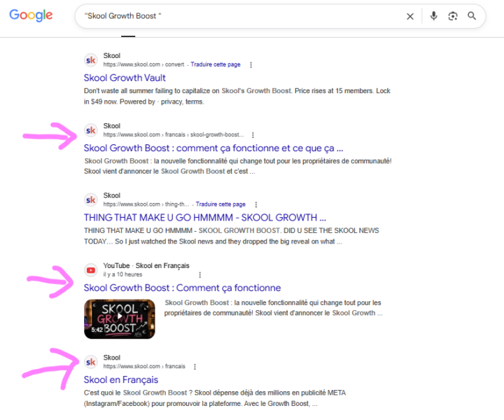504x420 pixels.
Task: Open the Skool Growth Vault result
Action: coord(125,78)
